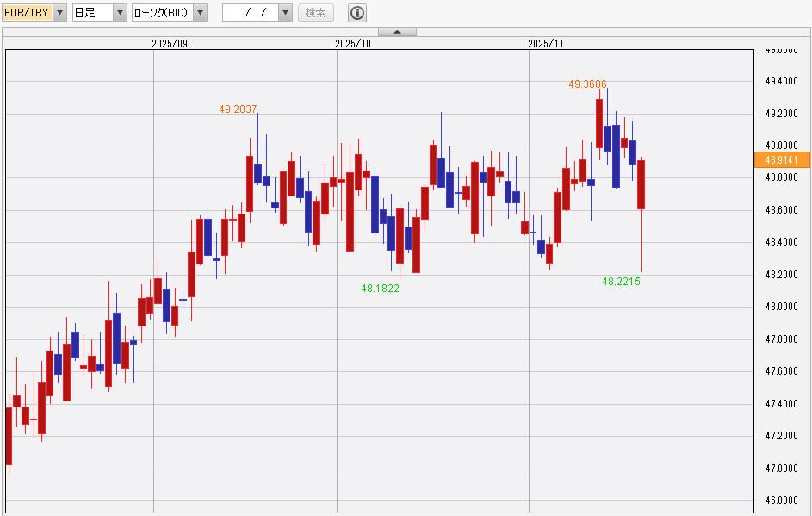
Task: Click the 48.1822 low price label
Action: (x=380, y=288)
